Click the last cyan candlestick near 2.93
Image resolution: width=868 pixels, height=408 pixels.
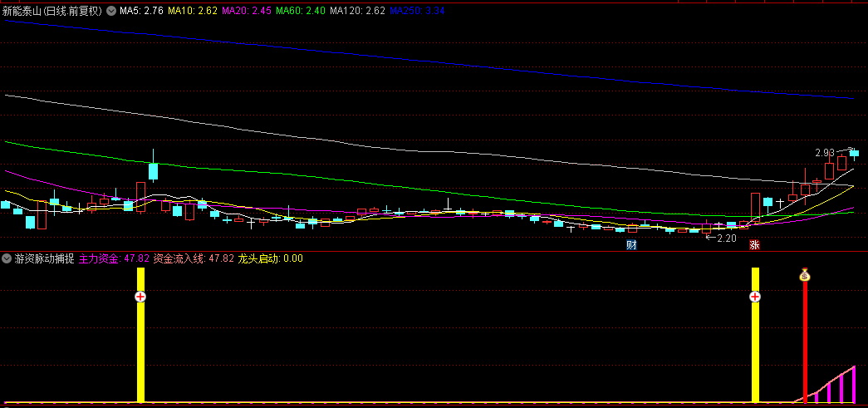pyautogui.click(x=854, y=154)
